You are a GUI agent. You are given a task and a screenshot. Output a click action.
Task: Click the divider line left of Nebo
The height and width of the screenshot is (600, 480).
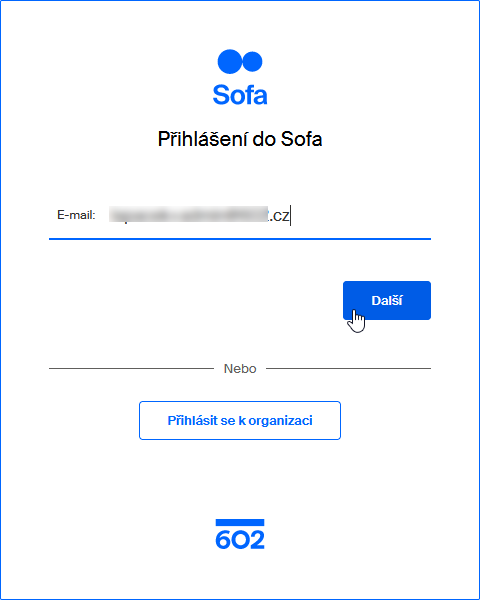[x=131, y=368]
